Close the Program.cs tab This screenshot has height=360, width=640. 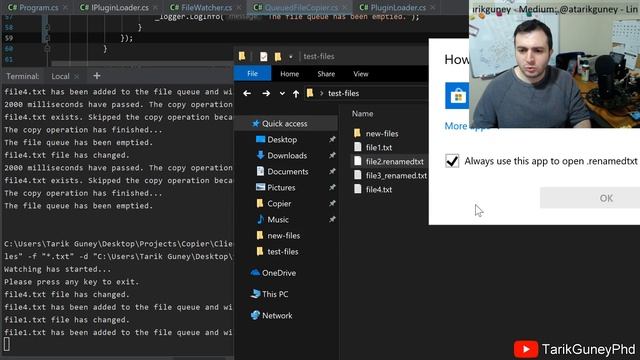click(x=65, y=8)
